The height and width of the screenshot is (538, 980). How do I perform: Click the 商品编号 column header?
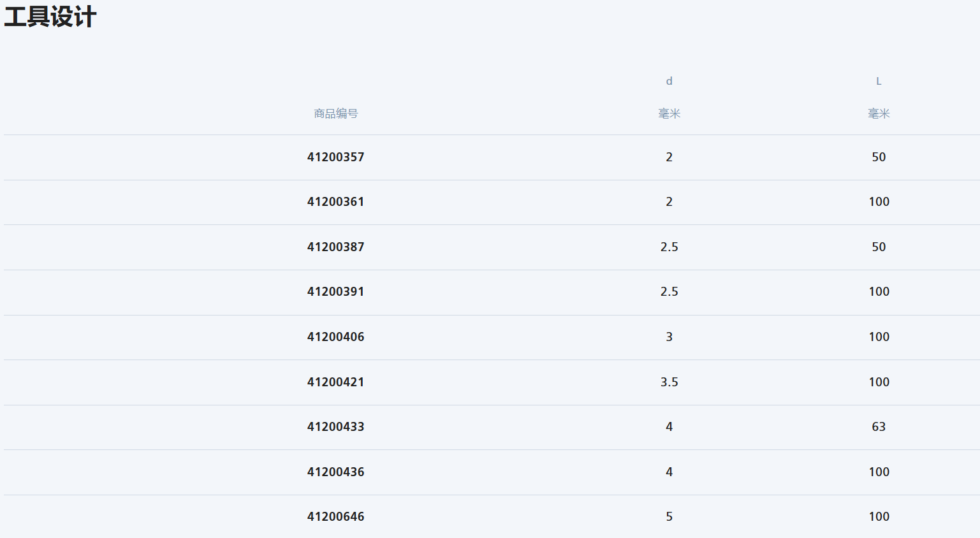tap(335, 113)
